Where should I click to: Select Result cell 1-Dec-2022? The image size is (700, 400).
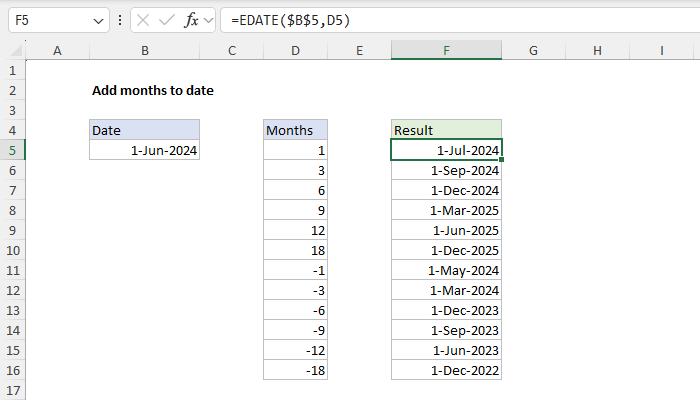click(446, 370)
